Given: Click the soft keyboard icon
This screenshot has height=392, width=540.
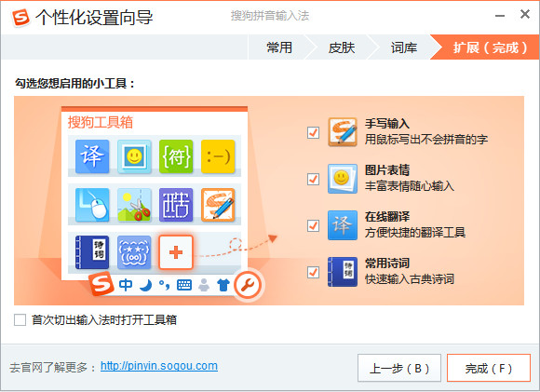Looking at the screenshot, I should pyautogui.click(x=184, y=285).
